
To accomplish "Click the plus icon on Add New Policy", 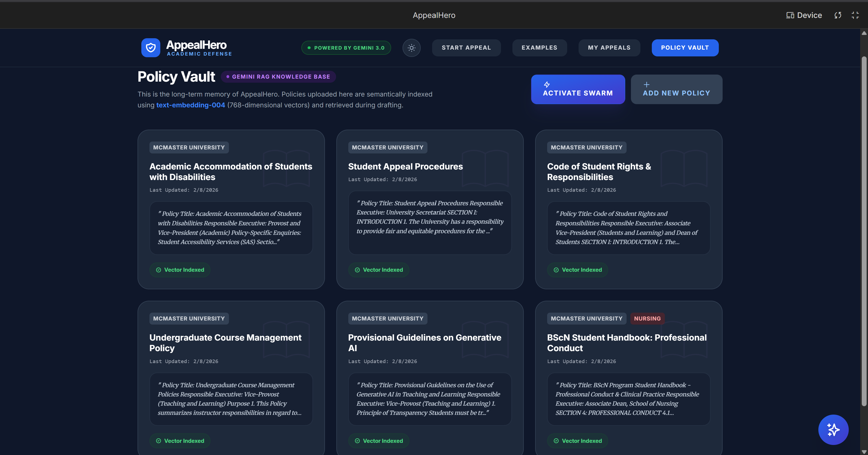I will coord(646,84).
